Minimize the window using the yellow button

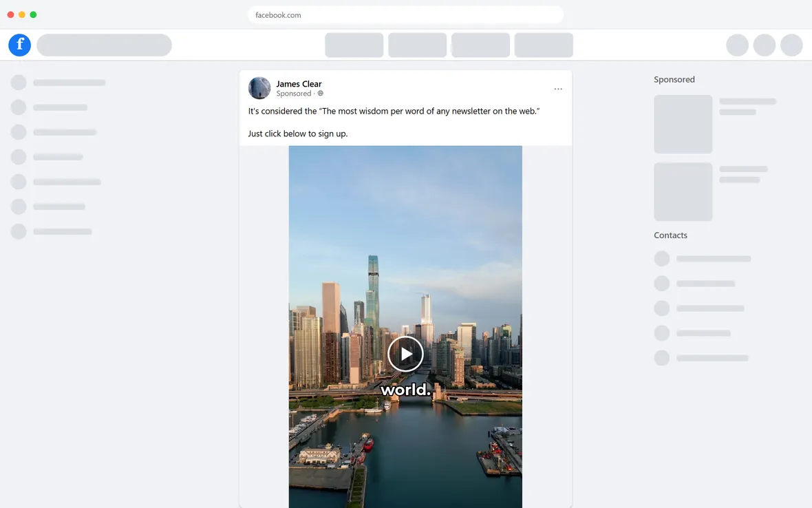(22, 14)
